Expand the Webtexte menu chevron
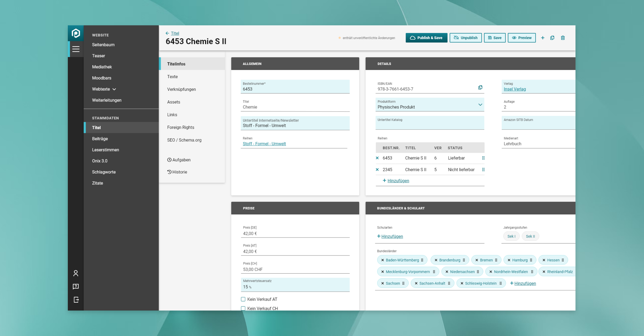The height and width of the screenshot is (336, 644). click(114, 89)
